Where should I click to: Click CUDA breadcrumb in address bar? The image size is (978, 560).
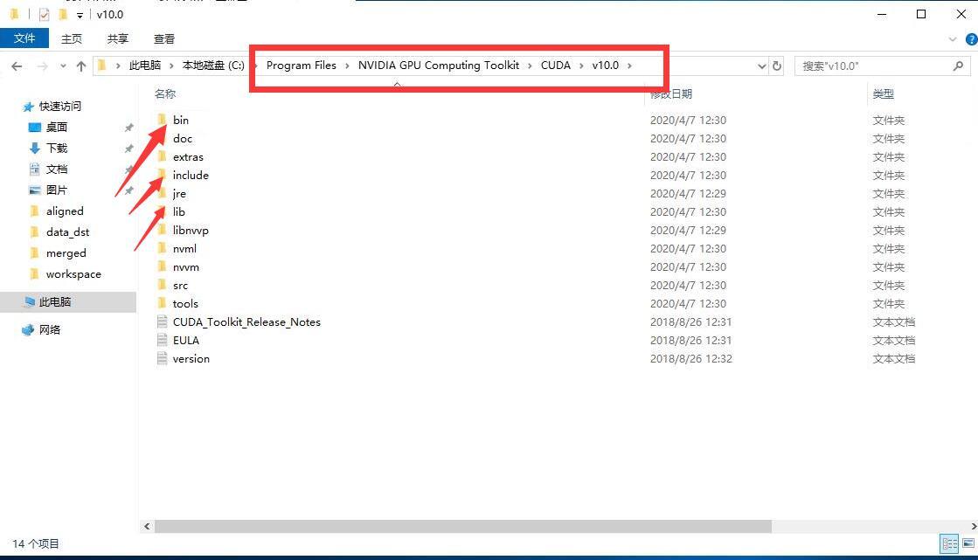point(556,65)
